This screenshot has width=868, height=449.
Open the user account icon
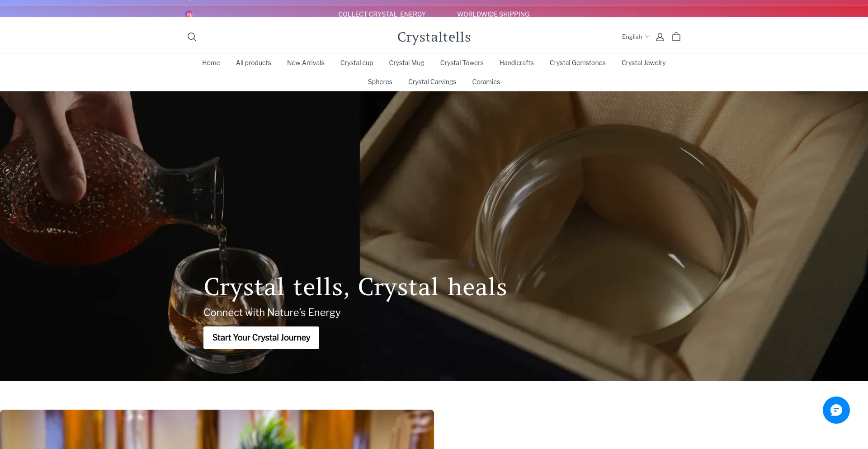(x=660, y=37)
